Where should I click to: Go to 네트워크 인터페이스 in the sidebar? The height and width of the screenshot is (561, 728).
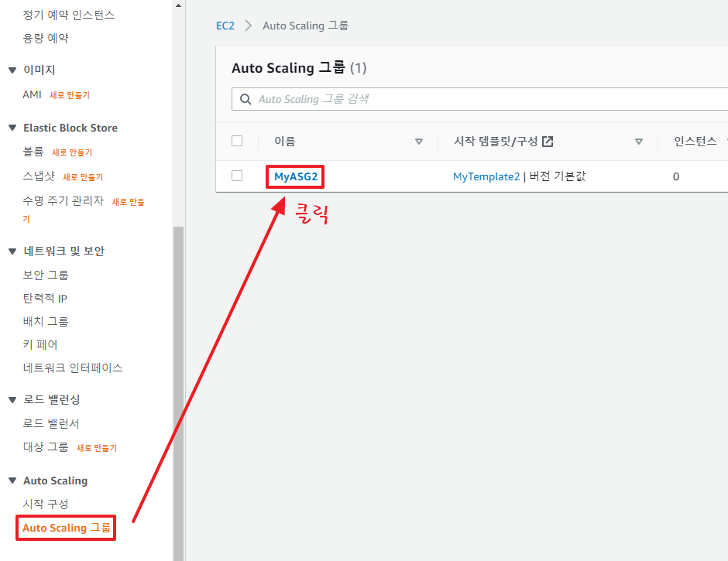tap(73, 368)
